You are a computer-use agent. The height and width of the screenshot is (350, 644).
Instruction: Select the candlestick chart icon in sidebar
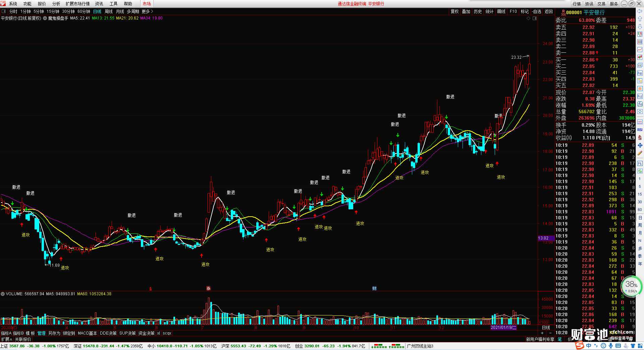(x=640, y=57)
